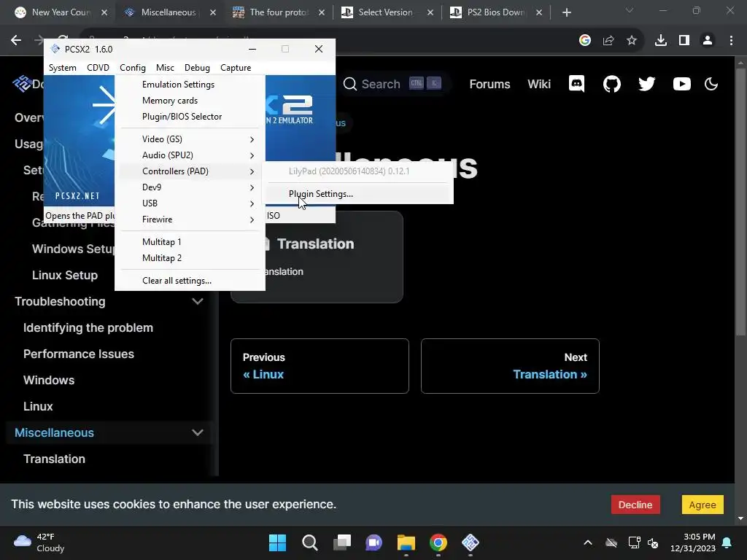The width and height of the screenshot is (747, 560).
Task: Open Linux Setup sidebar link
Action: (65, 275)
